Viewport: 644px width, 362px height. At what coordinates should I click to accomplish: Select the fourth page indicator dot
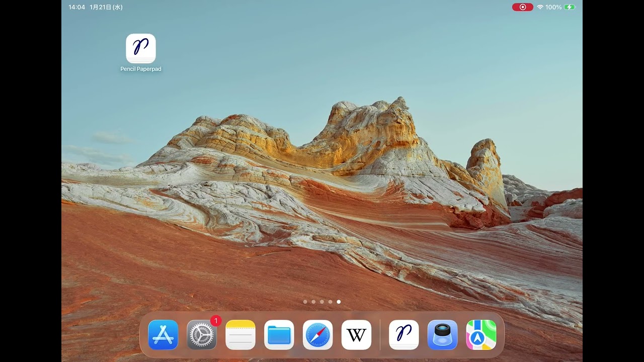click(x=330, y=302)
